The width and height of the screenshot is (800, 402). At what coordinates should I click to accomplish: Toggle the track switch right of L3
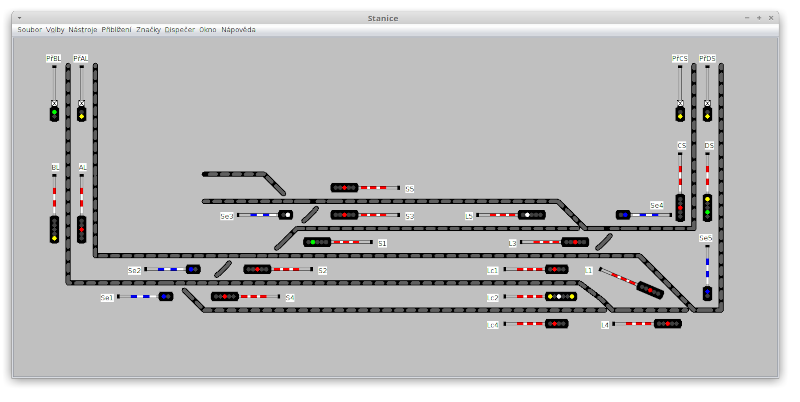tap(603, 242)
